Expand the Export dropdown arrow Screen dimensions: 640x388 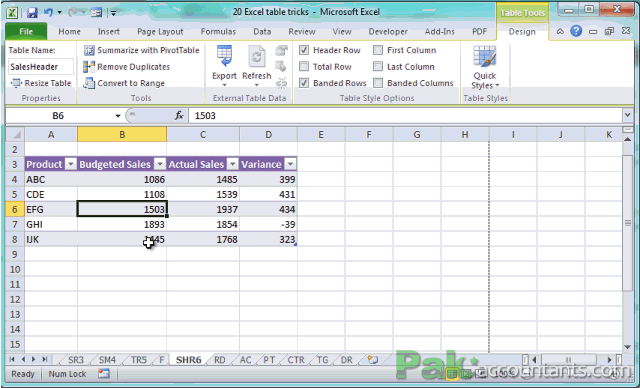(224, 85)
